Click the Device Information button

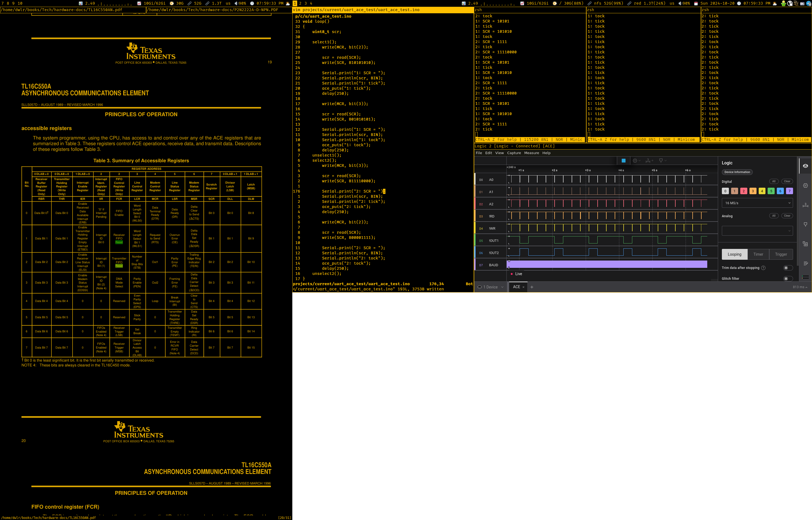(x=737, y=172)
